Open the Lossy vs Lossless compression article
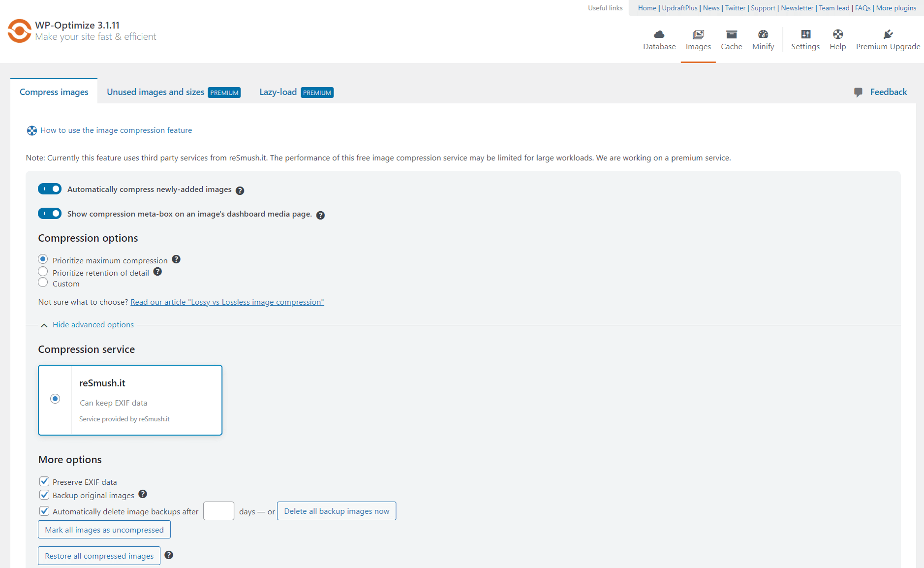Image resolution: width=924 pixels, height=568 pixels. click(x=227, y=302)
